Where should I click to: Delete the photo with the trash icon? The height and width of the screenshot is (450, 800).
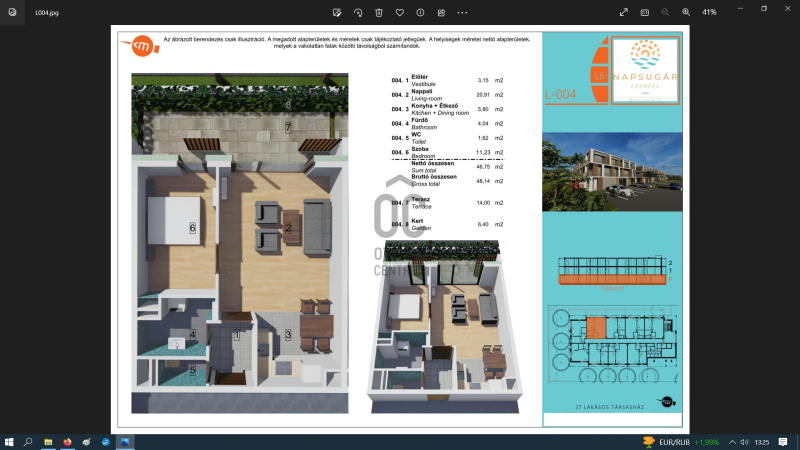pos(379,12)
